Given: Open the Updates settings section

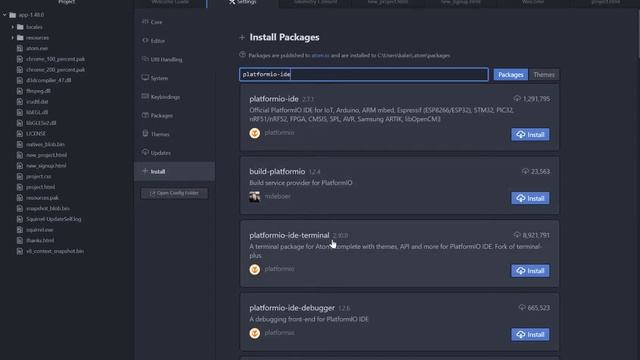Looking at the screenshot, I should pyautogui.click(x=174, y=153).
